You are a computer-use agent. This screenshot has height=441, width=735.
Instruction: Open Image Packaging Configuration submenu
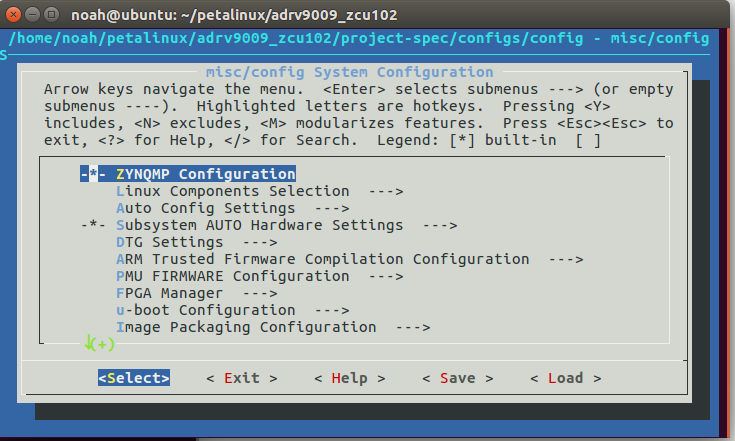pos(273,327)
